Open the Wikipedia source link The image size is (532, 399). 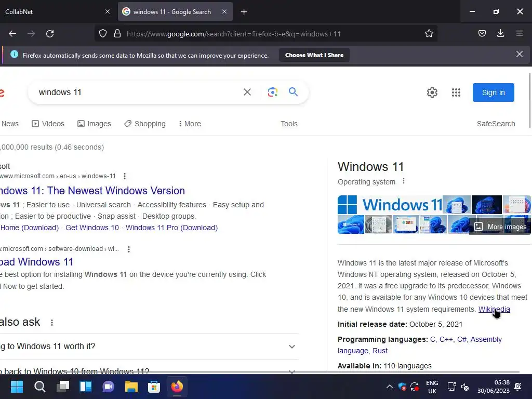[x=494, y=309]
